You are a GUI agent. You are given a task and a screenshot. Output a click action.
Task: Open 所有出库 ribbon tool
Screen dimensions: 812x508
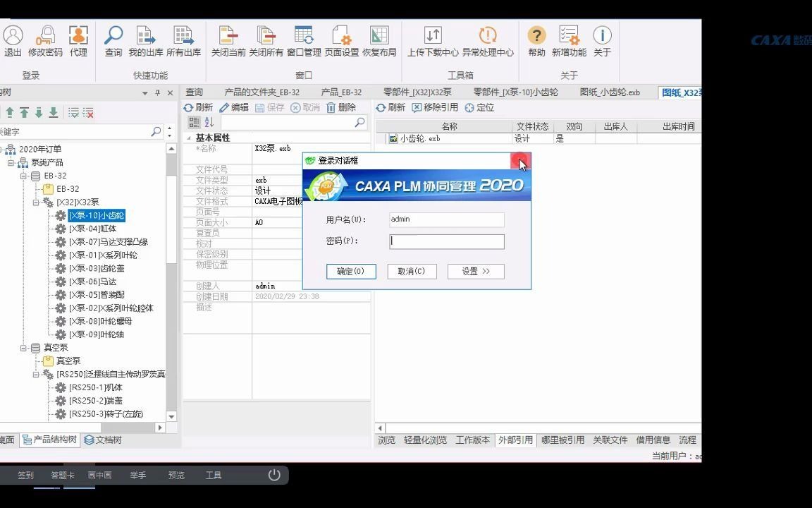click(184, 41)
